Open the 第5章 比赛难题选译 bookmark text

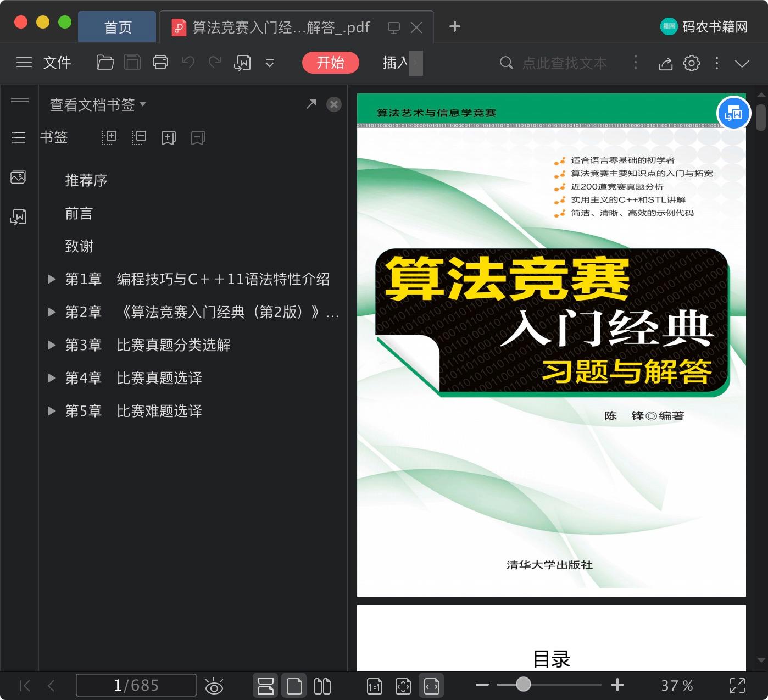133,411
